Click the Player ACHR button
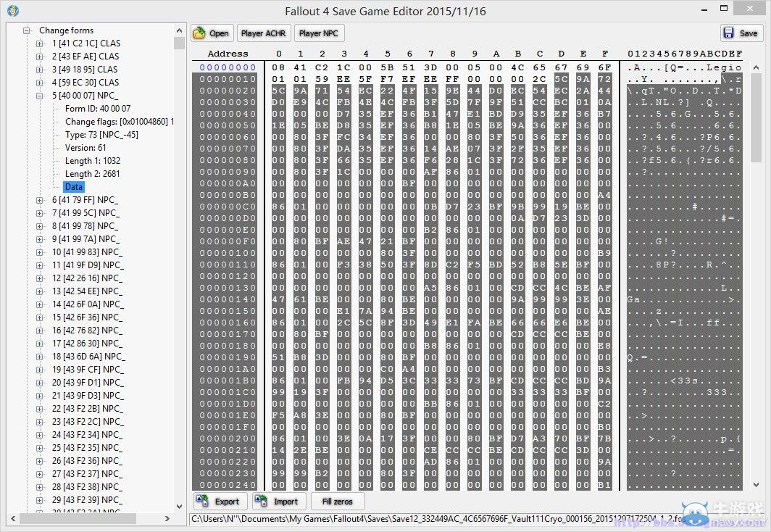Viewport: 771px width, 532px height. click(264, 33)
